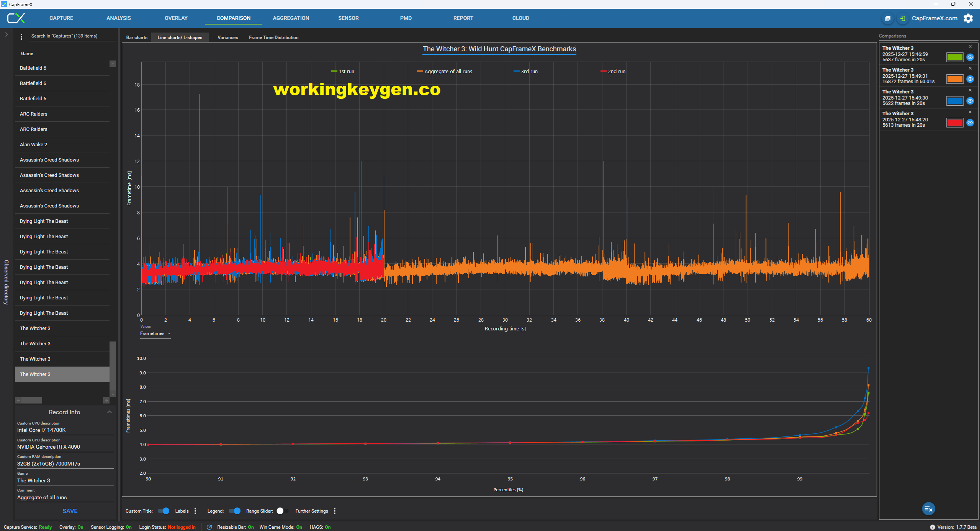The width and height of the screenshot is (980, 531).
Task: Click the SAVE button in Record Info
Action: pos(70,511)
